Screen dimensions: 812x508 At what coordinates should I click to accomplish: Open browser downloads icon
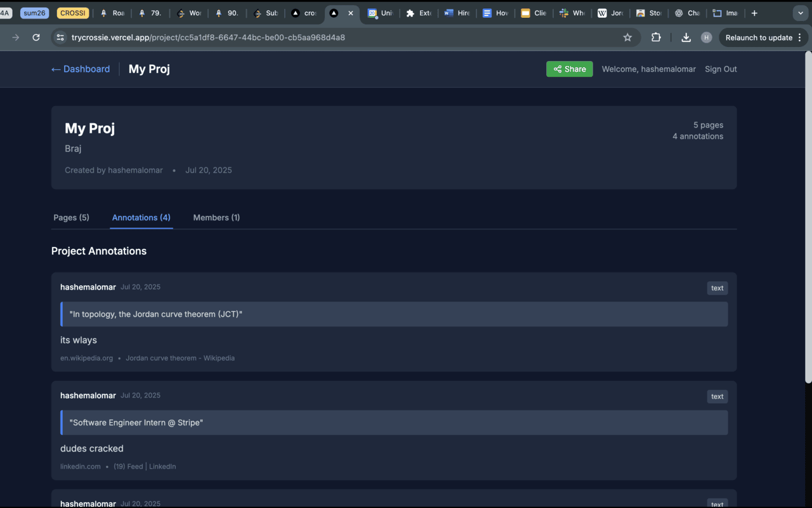click(x=686, y=37)
